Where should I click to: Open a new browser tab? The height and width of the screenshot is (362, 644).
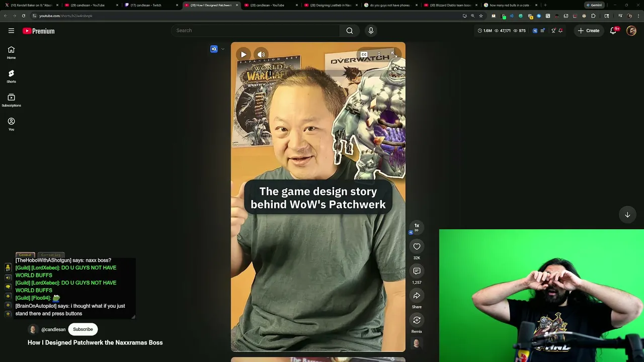(x=545, y=5)
